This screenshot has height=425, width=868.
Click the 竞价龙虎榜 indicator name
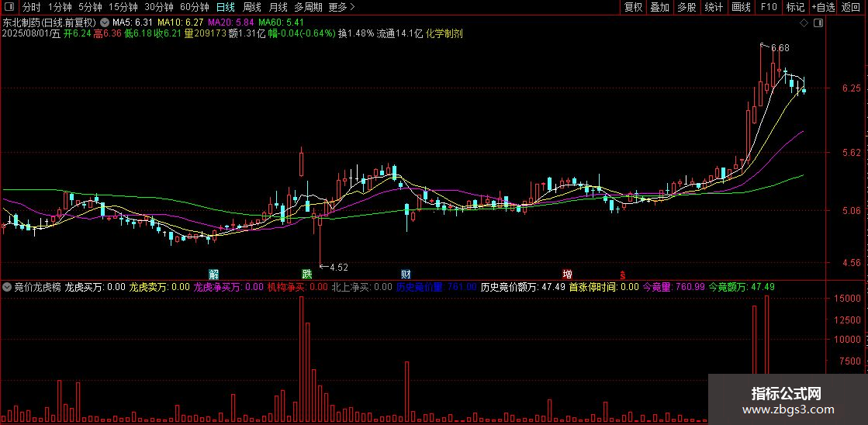[37, 287]
